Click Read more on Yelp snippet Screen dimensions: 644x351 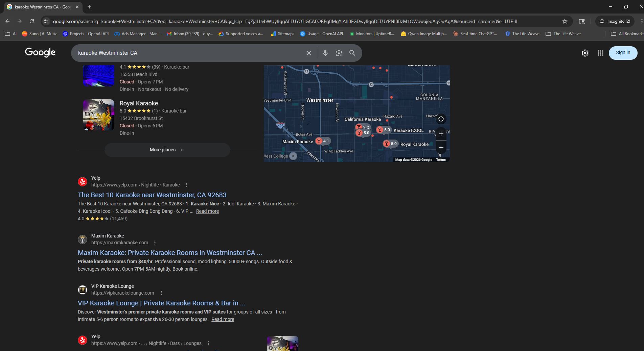207,211
